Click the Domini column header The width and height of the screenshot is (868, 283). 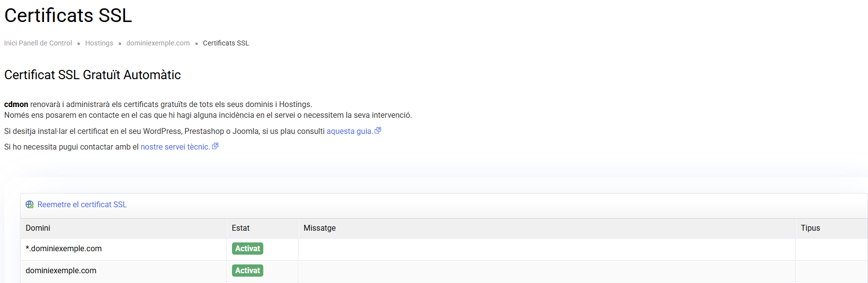38,228
